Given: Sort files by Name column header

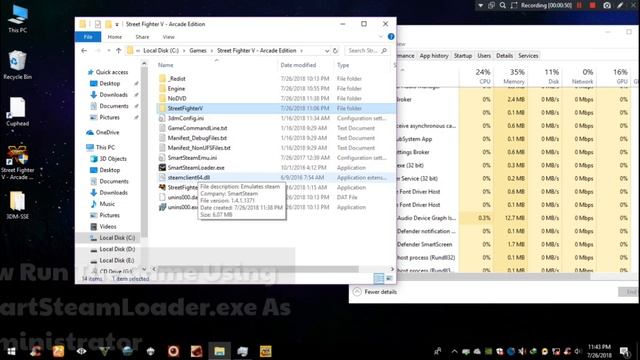Looking at the screenshot, I should [216, 65].
